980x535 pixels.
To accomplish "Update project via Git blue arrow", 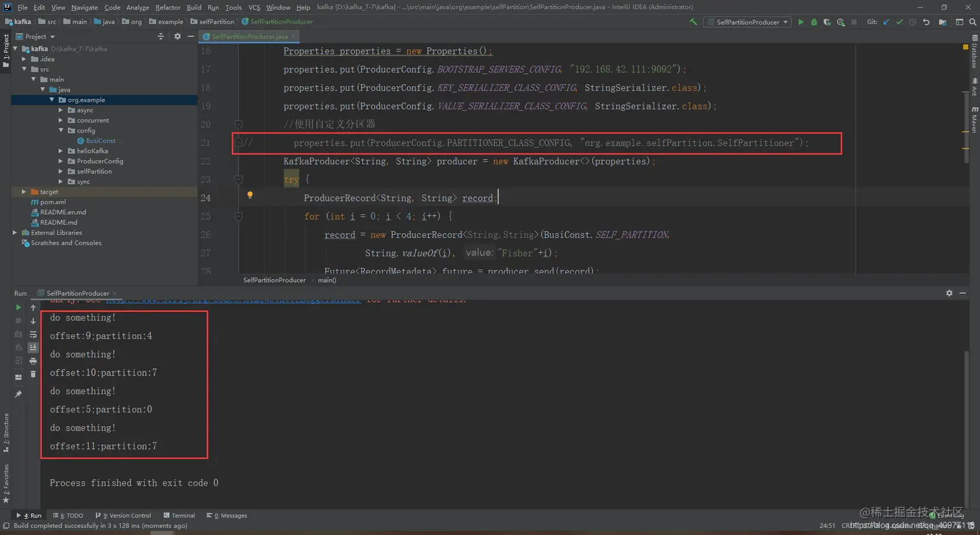I will point(886,22).
